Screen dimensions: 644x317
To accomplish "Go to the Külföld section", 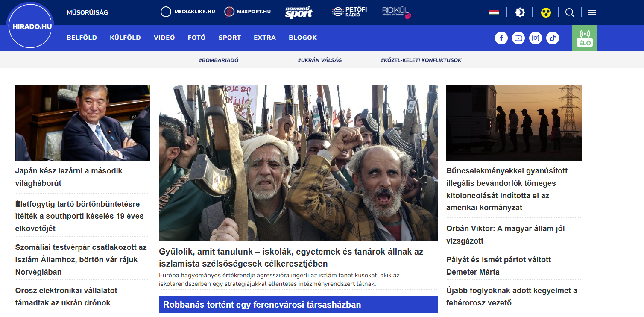I will (x=125, y=38).
